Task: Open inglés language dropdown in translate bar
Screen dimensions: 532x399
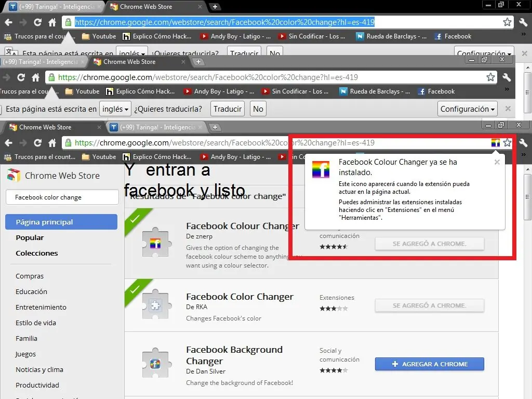Action: click(115, 109)
